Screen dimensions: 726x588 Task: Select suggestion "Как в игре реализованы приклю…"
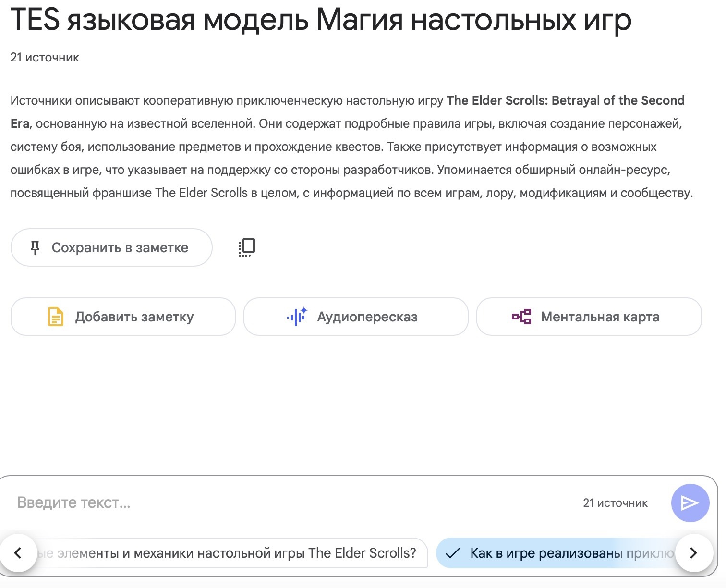coord(557,553)
